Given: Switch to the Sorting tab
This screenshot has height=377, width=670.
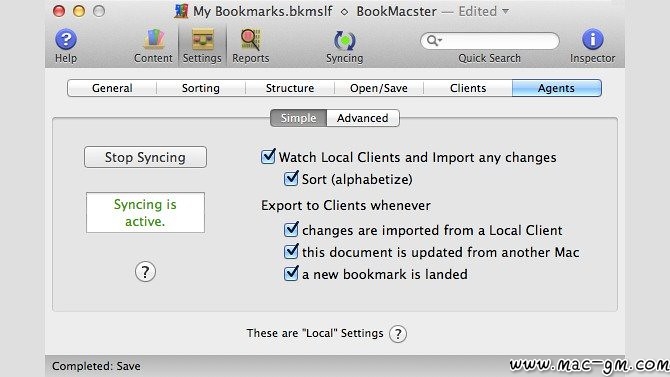Looking at the screenshot, I should (x=201, y=88).
